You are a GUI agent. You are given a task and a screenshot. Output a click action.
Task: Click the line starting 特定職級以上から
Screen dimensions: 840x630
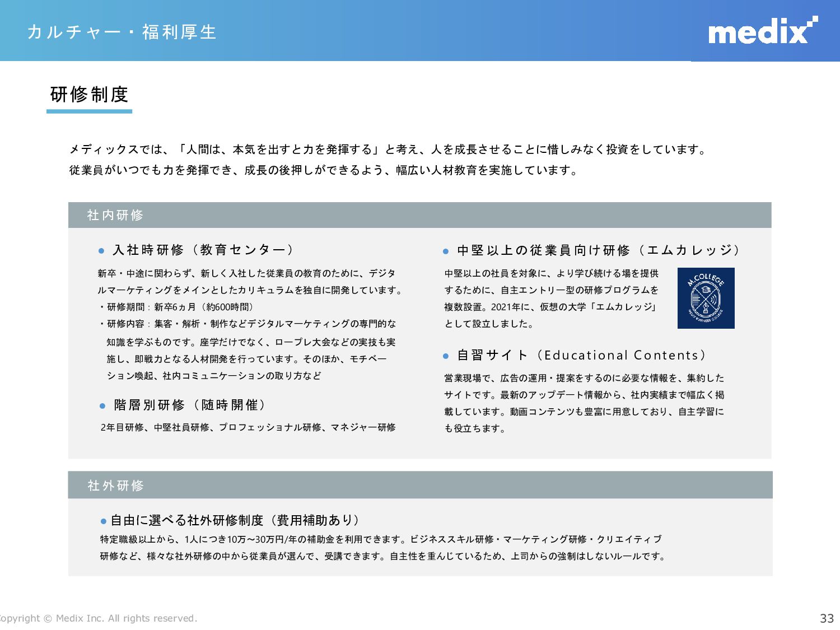point(381,539)
